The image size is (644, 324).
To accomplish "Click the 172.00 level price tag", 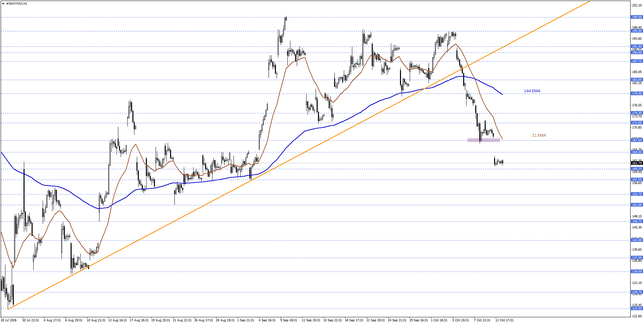I will (x=637, y=123).
